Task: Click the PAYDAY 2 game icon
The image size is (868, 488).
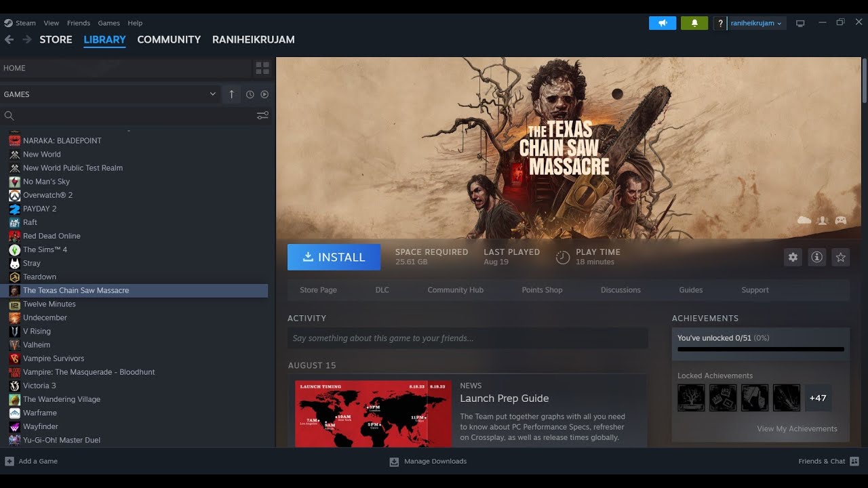Action: (14, 209)
